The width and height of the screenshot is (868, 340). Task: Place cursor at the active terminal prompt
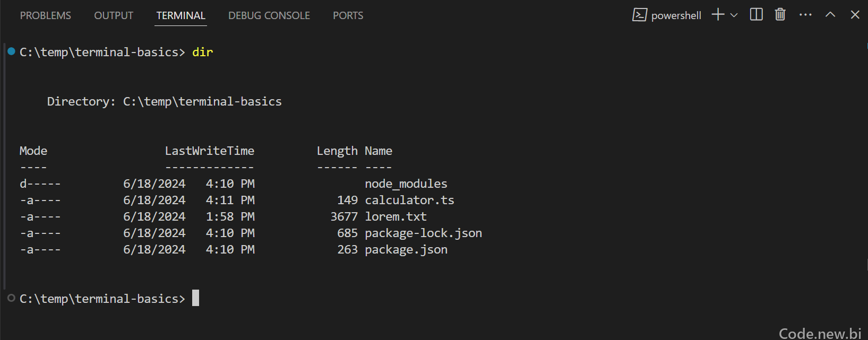point(195,298)
